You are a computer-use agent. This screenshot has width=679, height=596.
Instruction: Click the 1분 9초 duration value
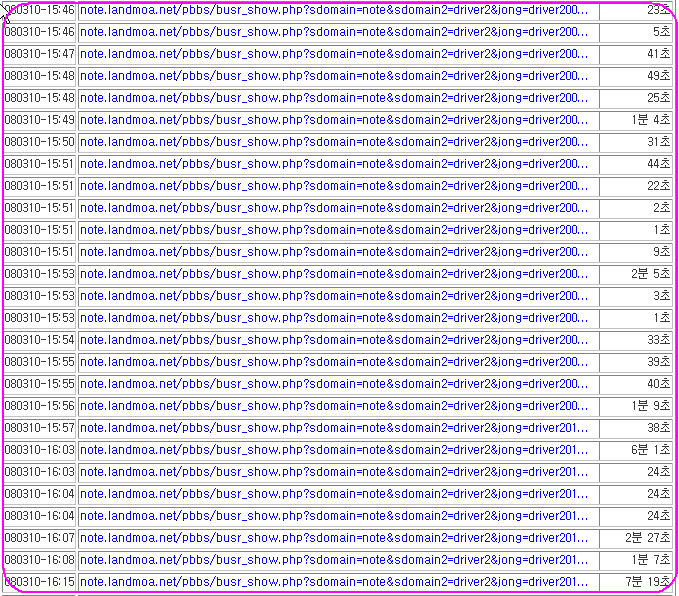[x=651, y=406]
